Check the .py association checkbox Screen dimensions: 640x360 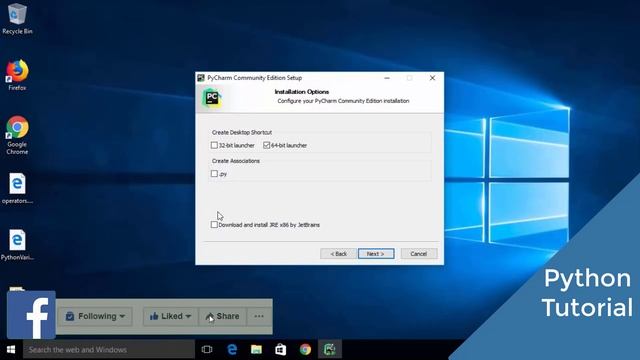click(214, 174)
